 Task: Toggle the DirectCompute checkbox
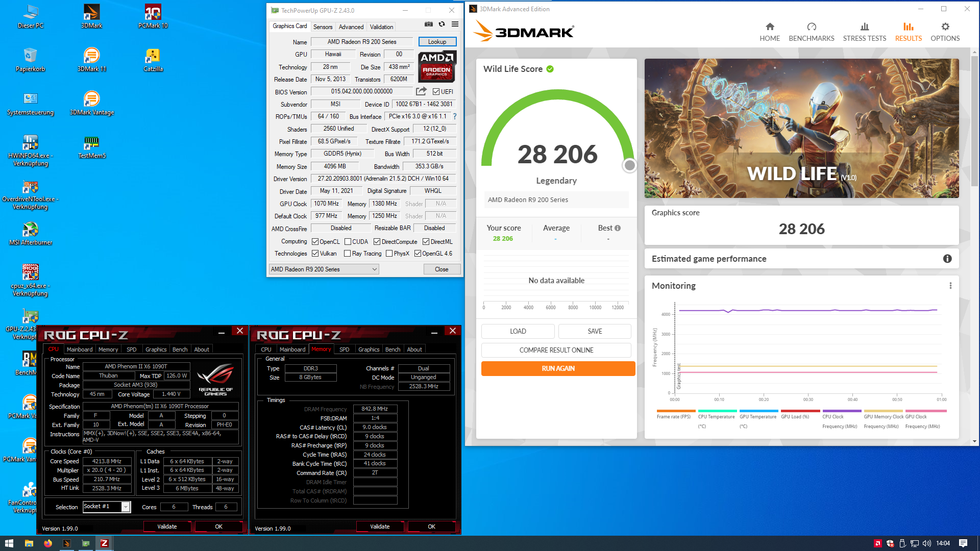377,242
